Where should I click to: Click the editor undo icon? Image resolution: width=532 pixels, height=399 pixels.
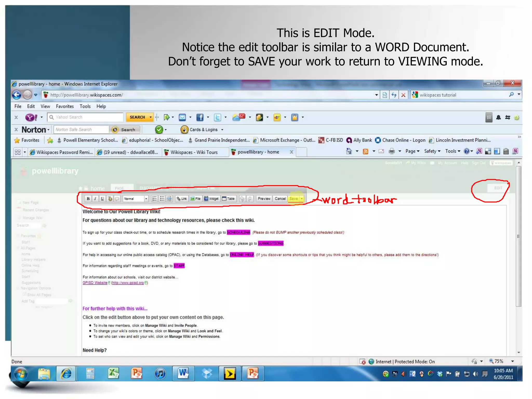(x=242, y=199)
